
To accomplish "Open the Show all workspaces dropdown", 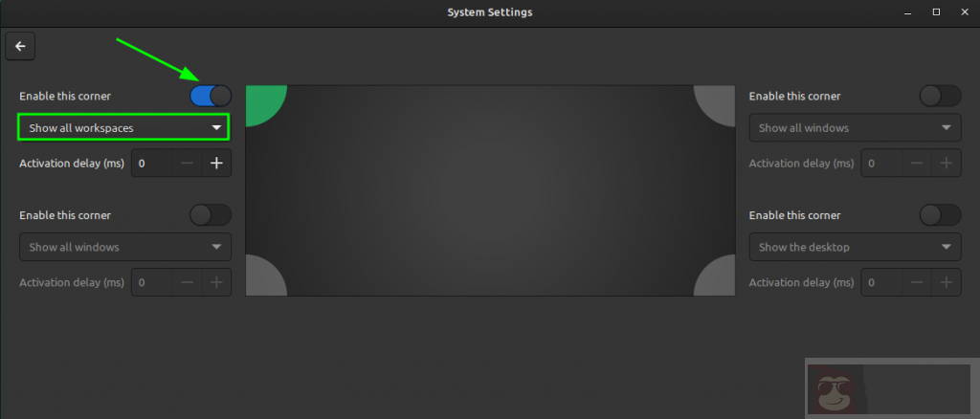I will coord(123,128).
